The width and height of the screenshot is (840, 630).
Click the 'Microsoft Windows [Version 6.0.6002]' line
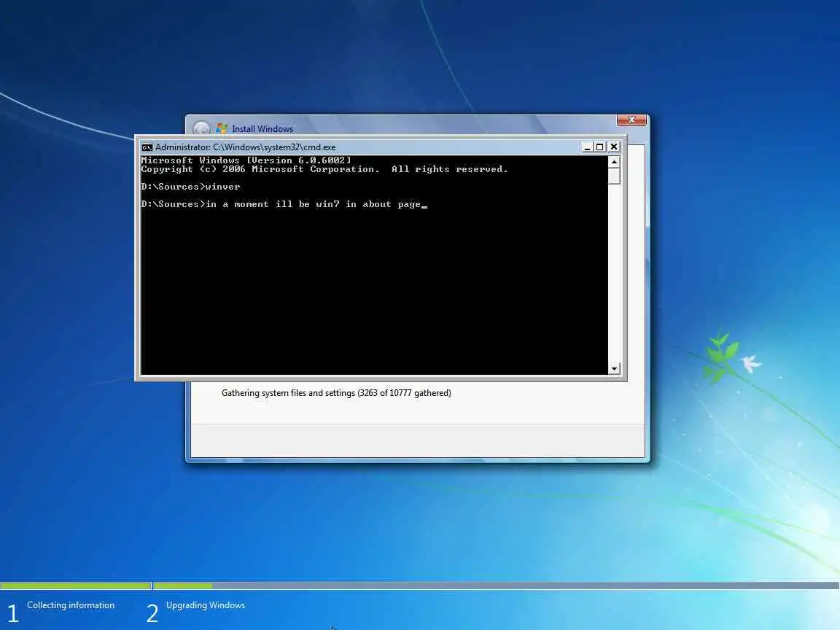(246, 160)
